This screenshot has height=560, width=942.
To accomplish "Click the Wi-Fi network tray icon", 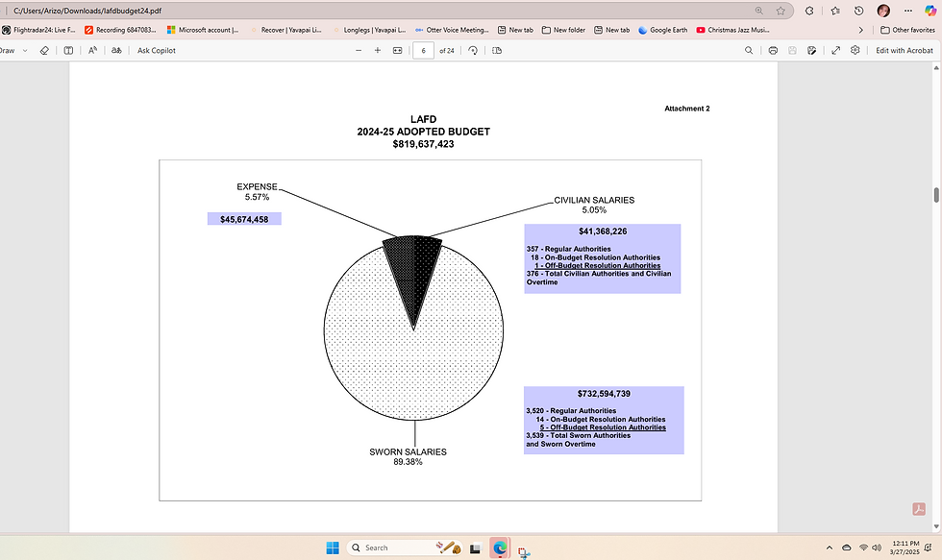I will click(863, 548).
